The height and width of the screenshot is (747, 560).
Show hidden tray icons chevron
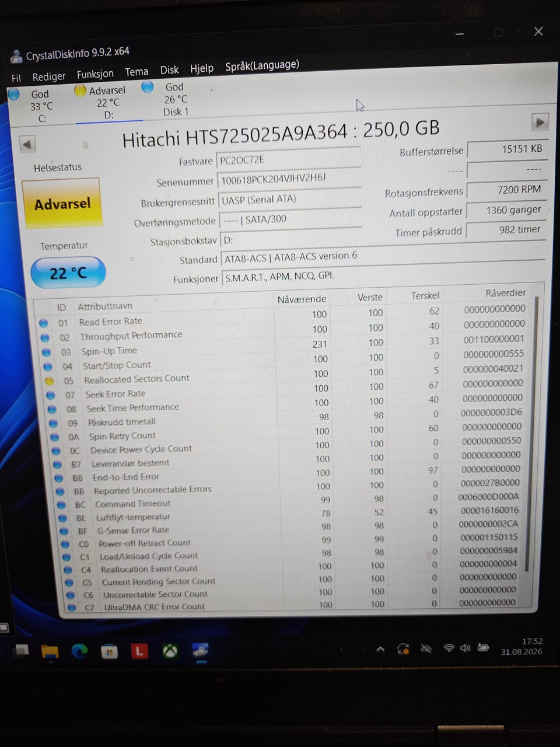[380, 649]
